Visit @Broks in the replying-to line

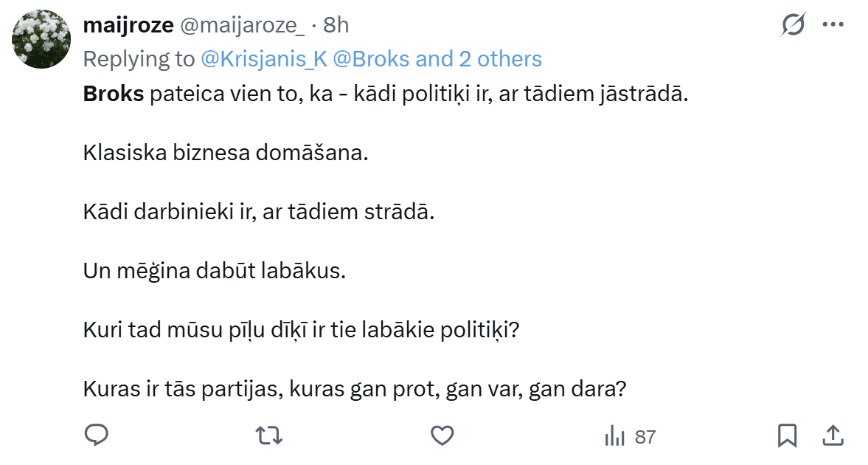click(x=372, y=59)
